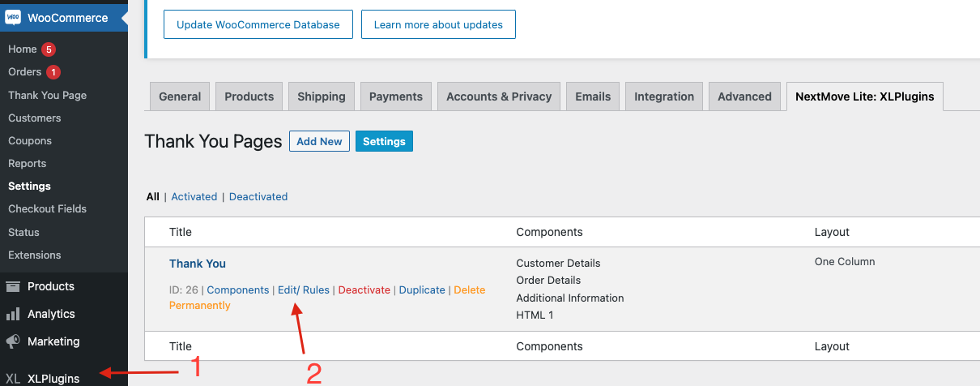Click Duplicate under Thank You page

coord(422,289)
